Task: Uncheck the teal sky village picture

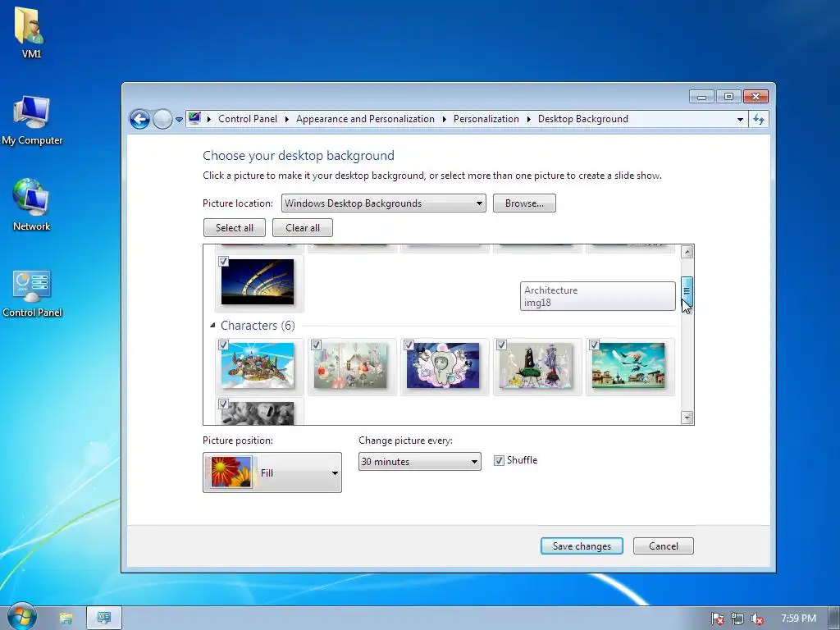Action: coord(594,345)
